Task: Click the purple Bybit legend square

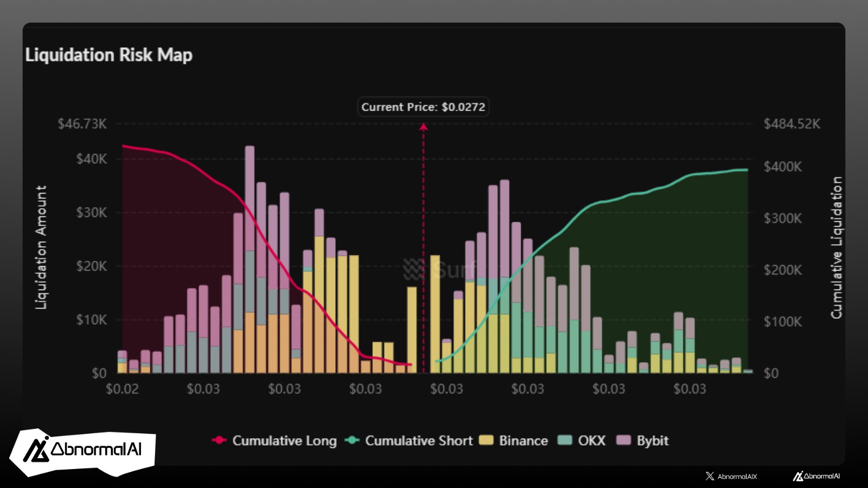Action: tap(624, 440)
